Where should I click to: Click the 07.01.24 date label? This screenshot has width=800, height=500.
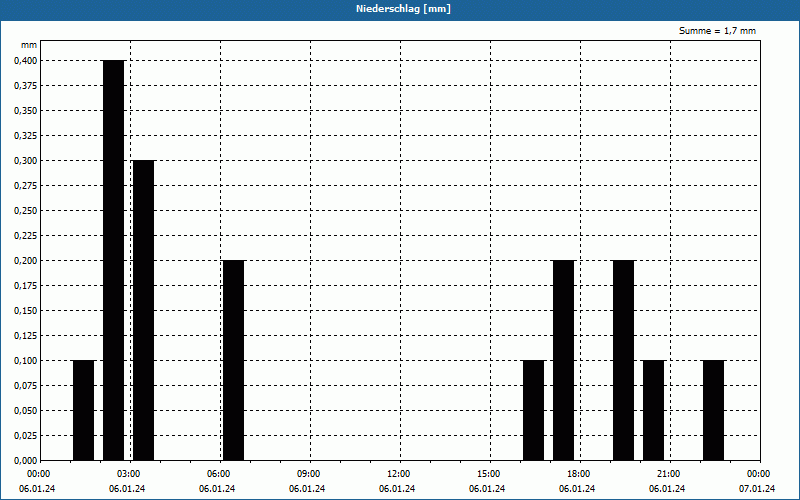pos(757,489)
